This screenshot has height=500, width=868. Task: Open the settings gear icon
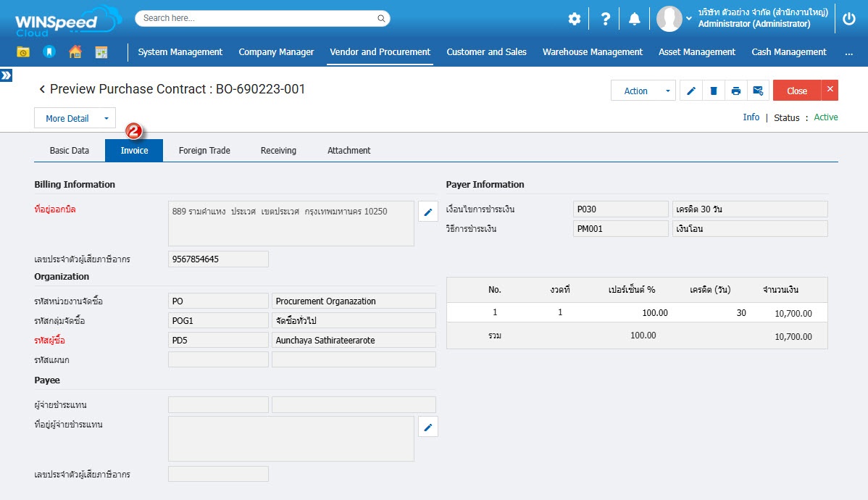pyautogui.click(x=575, y=19)
